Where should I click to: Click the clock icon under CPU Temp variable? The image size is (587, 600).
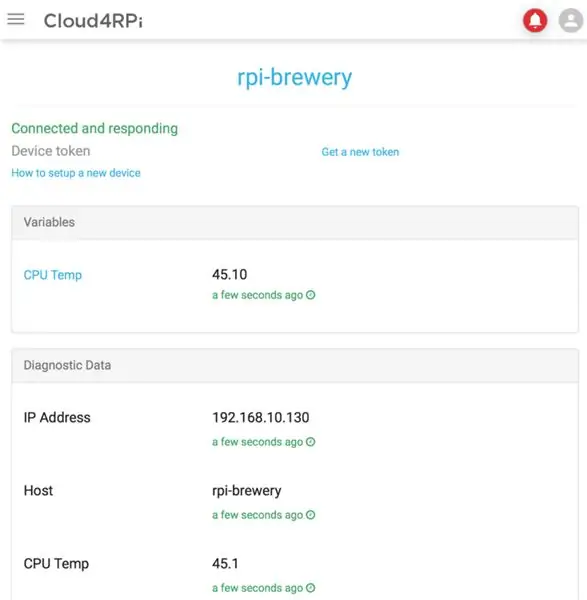tap(311, 295)
